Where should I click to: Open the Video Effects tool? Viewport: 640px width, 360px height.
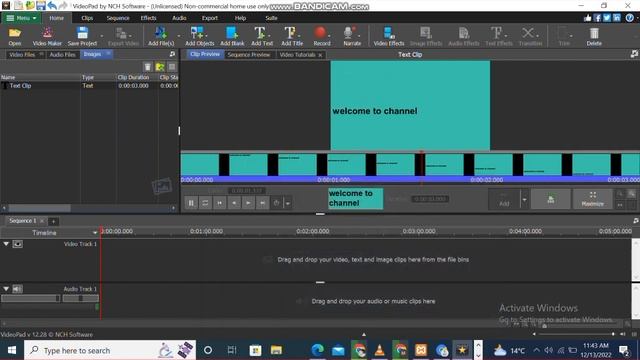pos(389,36)
